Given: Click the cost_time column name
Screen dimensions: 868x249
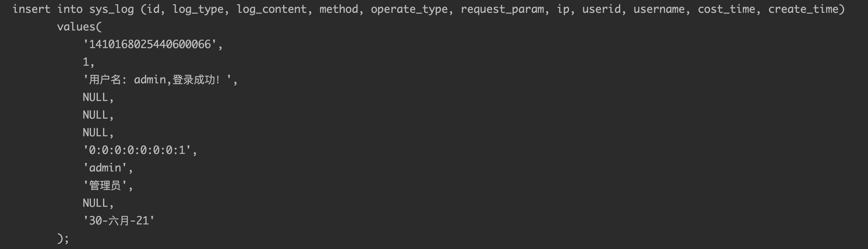Looking at the screenshot, I should click(x=727, y=9).
